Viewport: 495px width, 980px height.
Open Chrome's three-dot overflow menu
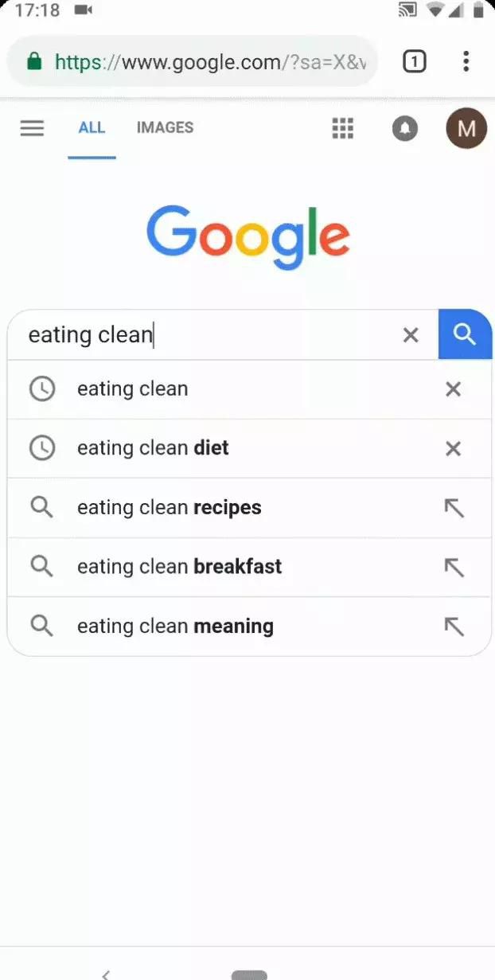coord(466,61)
